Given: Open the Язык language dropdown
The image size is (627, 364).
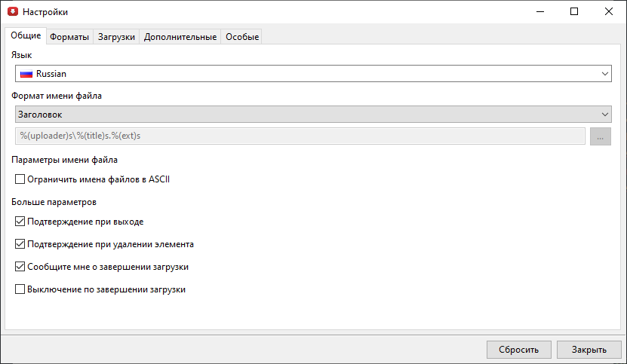Looking at the screenshot, I should (x=312, y=74).
